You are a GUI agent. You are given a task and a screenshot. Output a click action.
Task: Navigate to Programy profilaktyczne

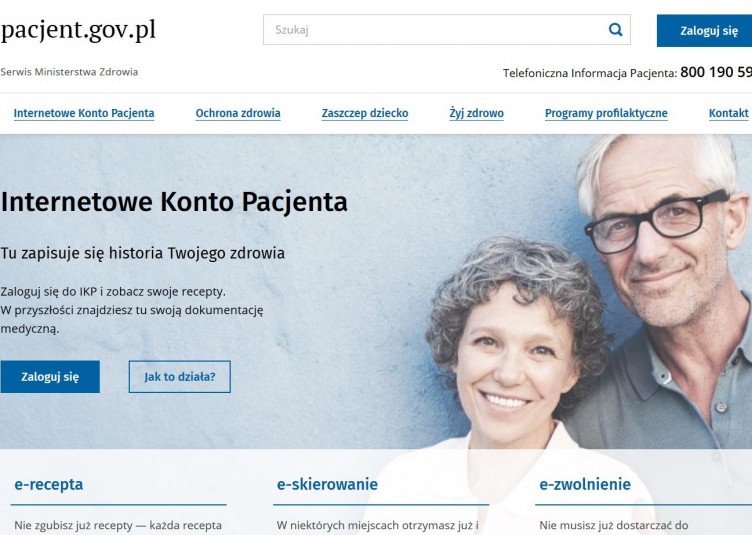(x=606, y=113)
